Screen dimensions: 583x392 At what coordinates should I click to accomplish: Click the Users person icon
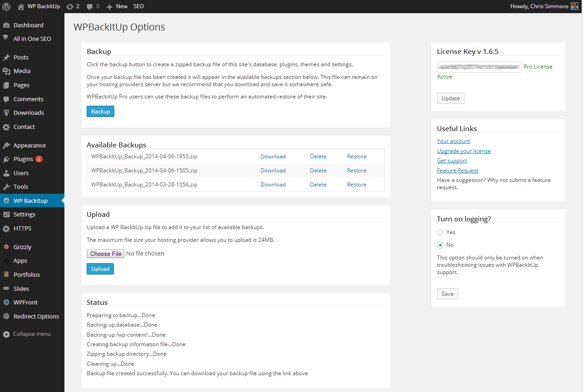click(6, 173)
